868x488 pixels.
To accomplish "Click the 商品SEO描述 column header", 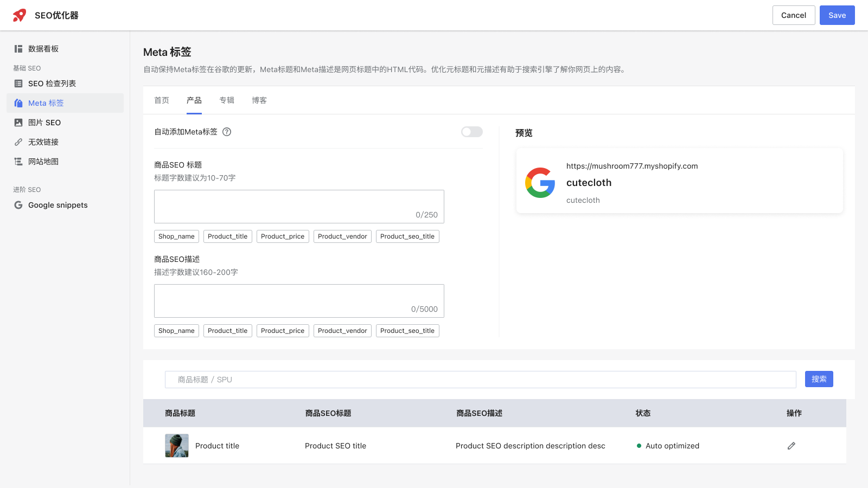I will pos(479,413).
